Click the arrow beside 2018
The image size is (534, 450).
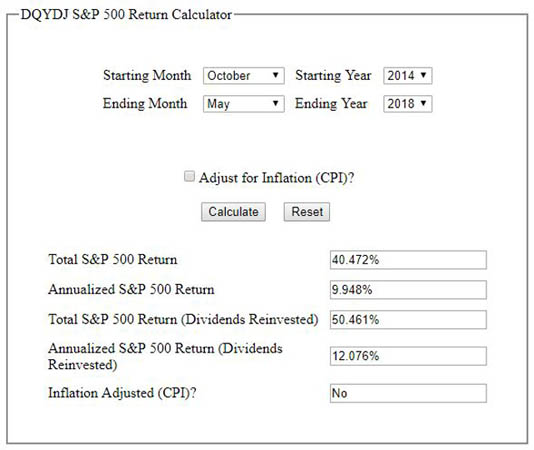[x=423, y=103]
